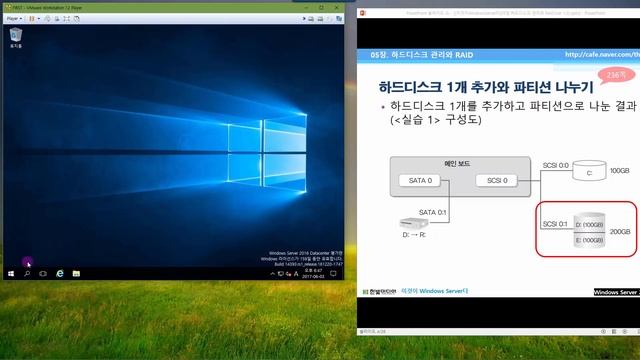Expand the power options dropdown arrow in VMware

pyautogui.click(x=39, y=19)
